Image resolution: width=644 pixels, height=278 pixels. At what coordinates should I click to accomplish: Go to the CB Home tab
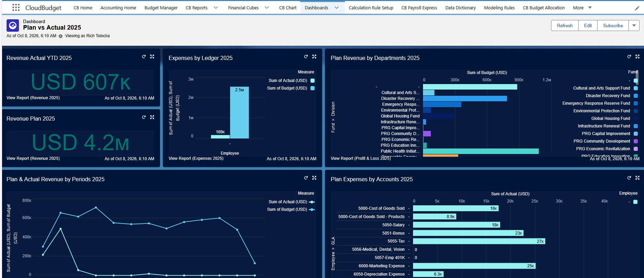click(x=83, y=8)
